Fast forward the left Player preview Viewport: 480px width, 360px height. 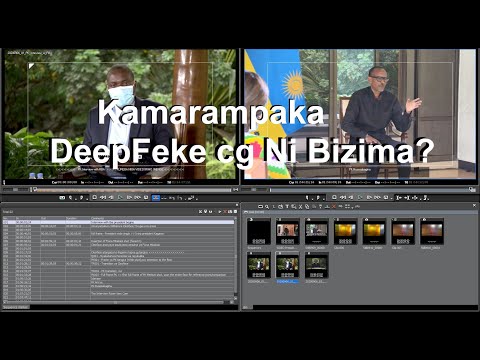pos(137,198)
